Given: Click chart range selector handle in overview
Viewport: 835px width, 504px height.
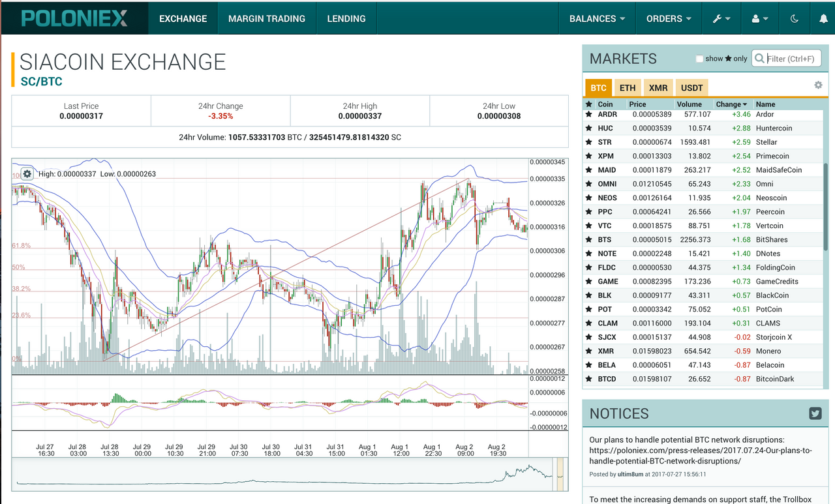Looking at the screenshot, I should tap(559, 473).
